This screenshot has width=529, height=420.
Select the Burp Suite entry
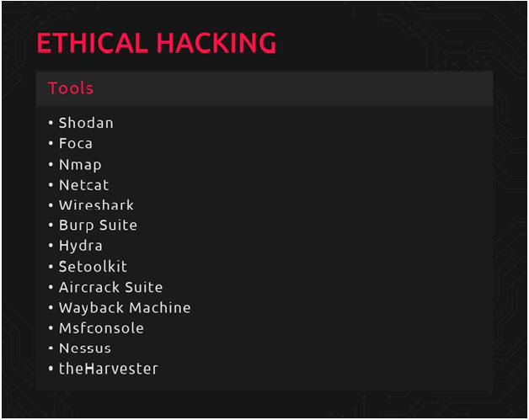[x=98, y=226]
